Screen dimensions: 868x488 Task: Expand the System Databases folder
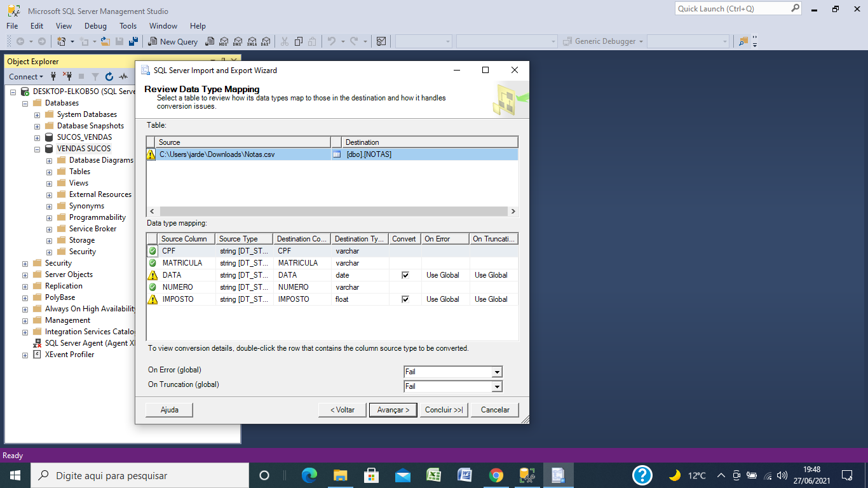tap(37, 114)
